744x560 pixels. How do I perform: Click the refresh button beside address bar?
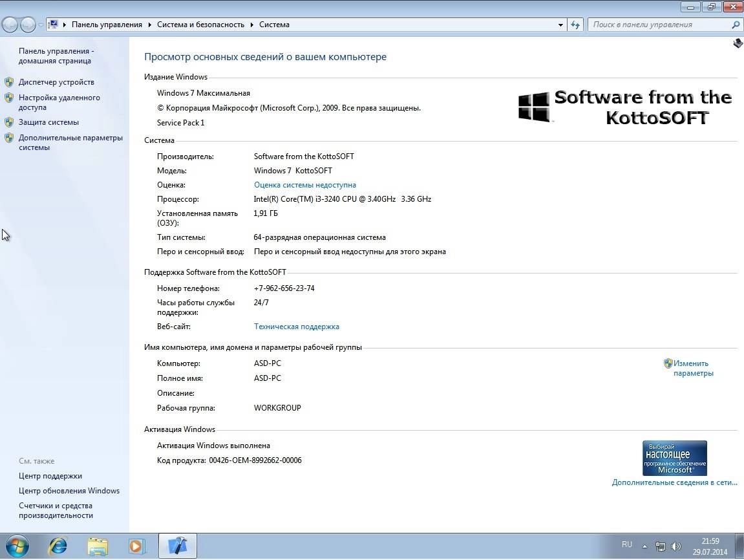(x=575, y=25)
